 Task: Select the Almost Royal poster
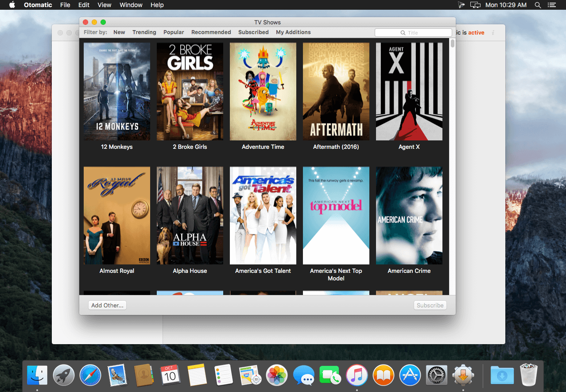coord(117,215)
